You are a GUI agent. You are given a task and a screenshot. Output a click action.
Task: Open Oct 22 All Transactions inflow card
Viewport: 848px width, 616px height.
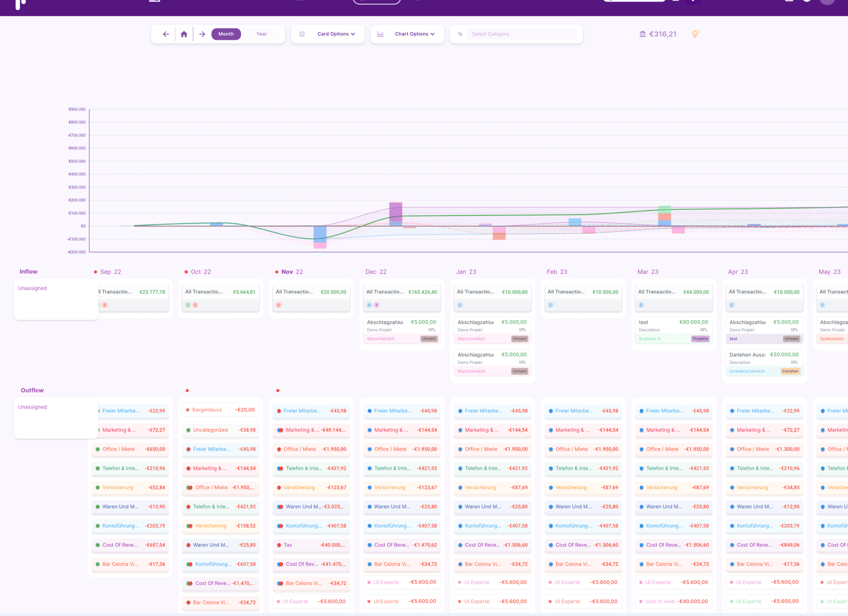(220, 298)
